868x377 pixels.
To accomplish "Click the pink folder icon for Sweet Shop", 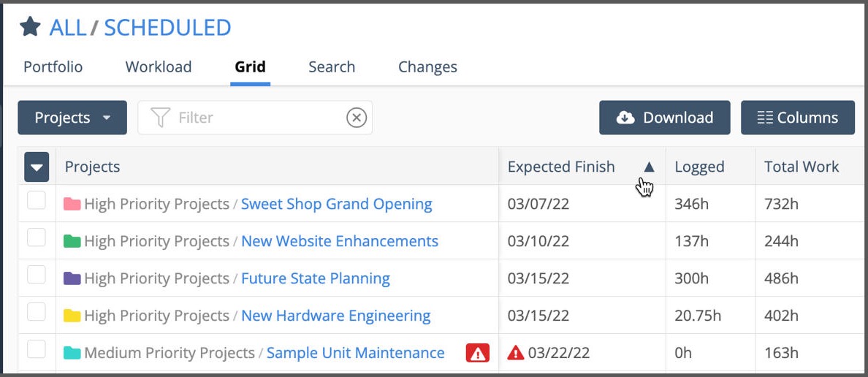I will 72,204.
